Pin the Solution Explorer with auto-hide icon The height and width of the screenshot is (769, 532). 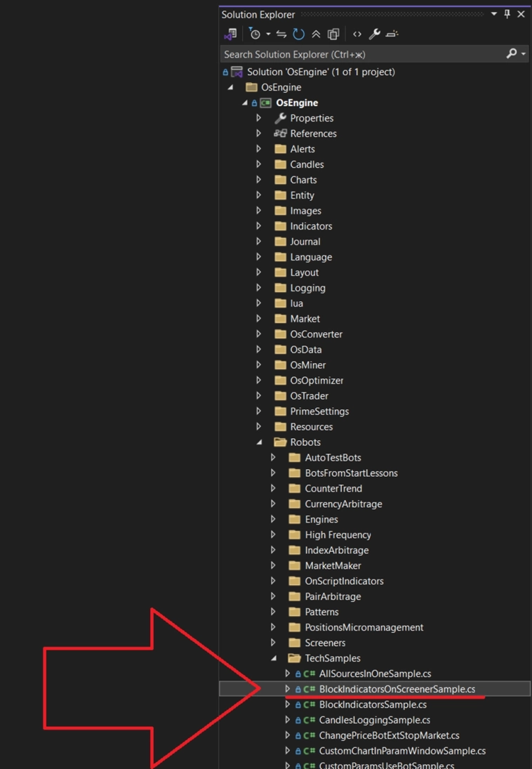point(507,14)
